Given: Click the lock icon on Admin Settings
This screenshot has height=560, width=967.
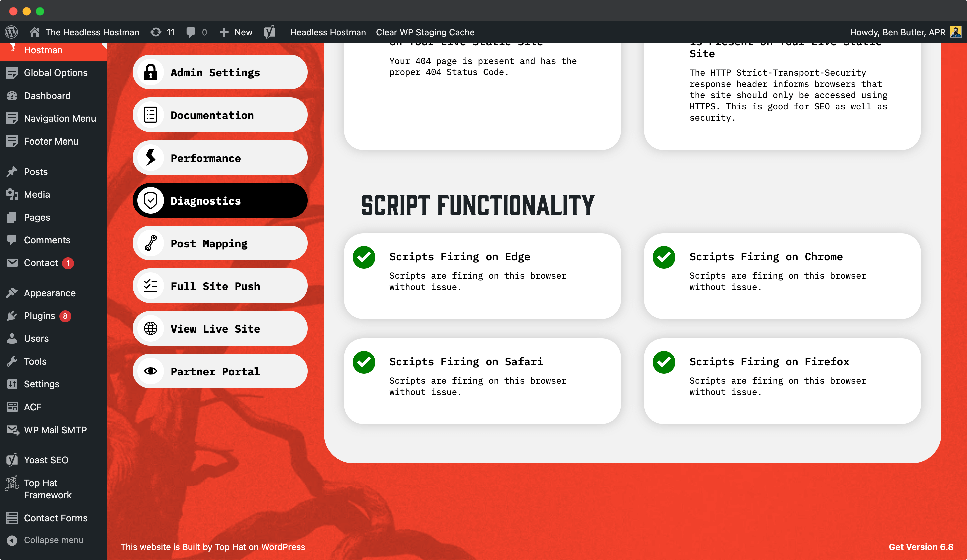Looking at the screenshot, I should click(150, 72).
